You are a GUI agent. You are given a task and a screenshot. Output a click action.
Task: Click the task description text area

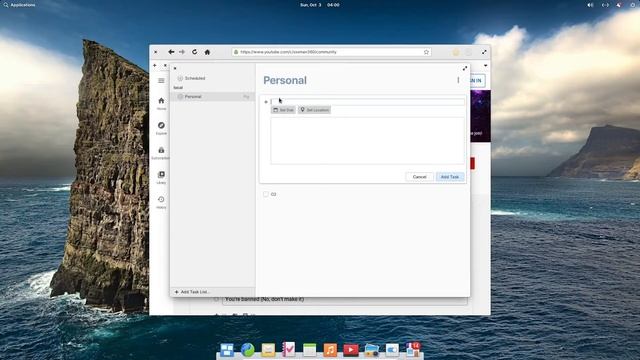coord(367,141)
